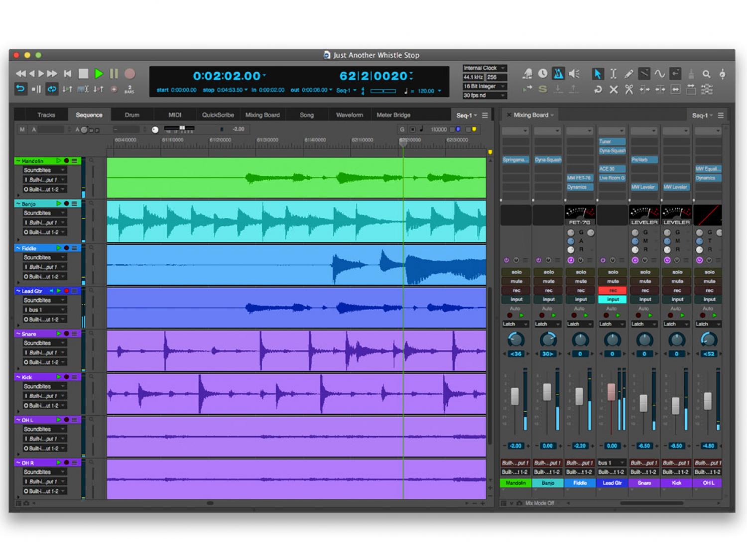Open the QuickScribe tab

[x=218, y=115]
